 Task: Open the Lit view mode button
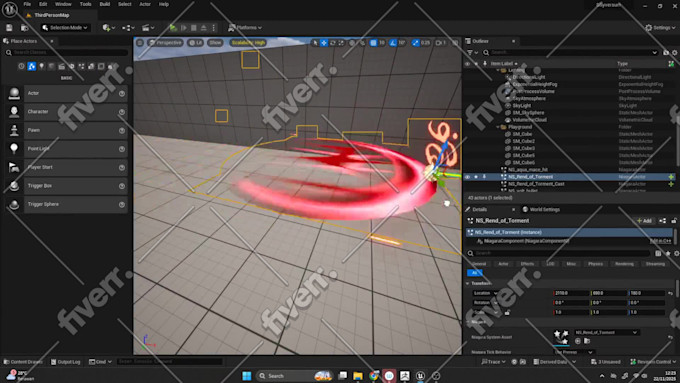click(195, 43)
